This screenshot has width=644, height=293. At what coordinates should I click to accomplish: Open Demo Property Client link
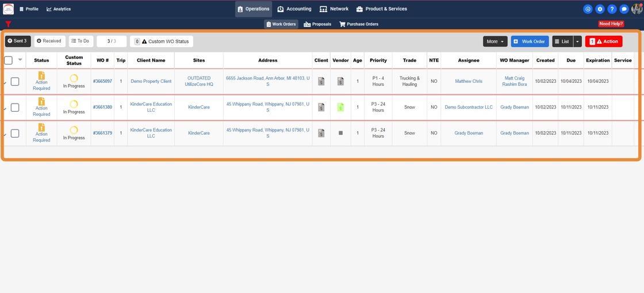coord(151,81)
